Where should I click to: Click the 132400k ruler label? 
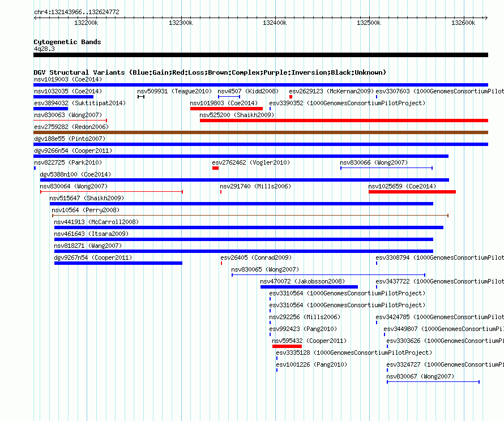(275, 23)
